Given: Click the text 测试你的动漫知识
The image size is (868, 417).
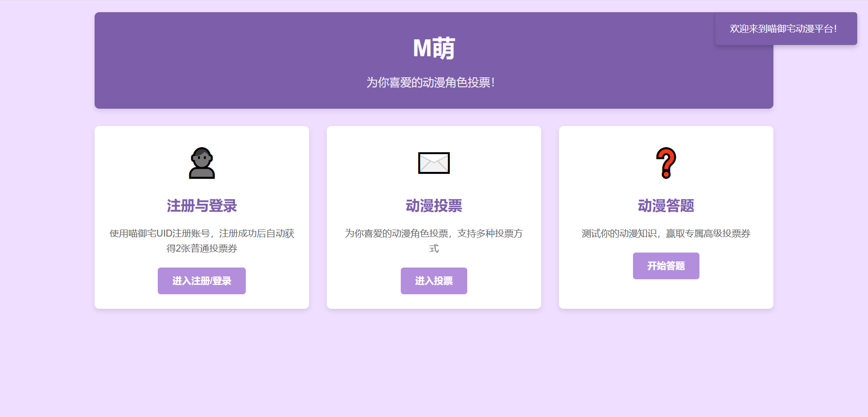Looking at the screenshot, I should (619, 233).
